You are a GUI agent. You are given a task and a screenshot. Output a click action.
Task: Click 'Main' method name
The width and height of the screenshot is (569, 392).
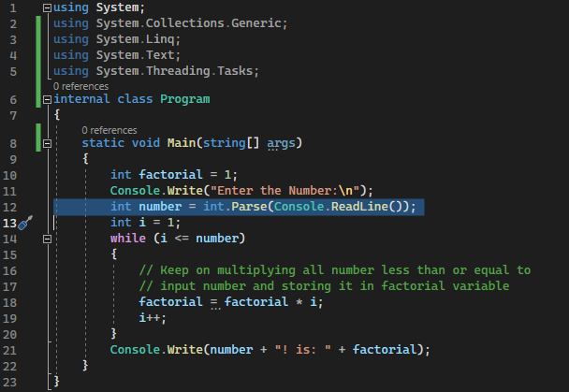pyautogui.click(x=182, y=143)
